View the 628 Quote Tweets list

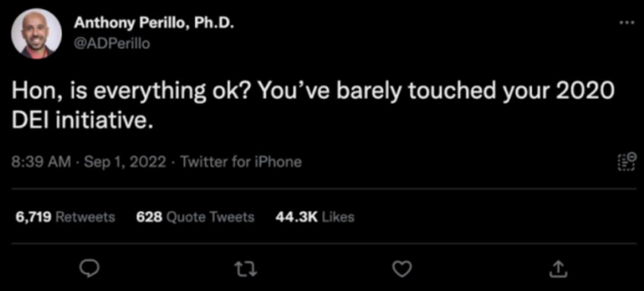(x=195, y=216)
